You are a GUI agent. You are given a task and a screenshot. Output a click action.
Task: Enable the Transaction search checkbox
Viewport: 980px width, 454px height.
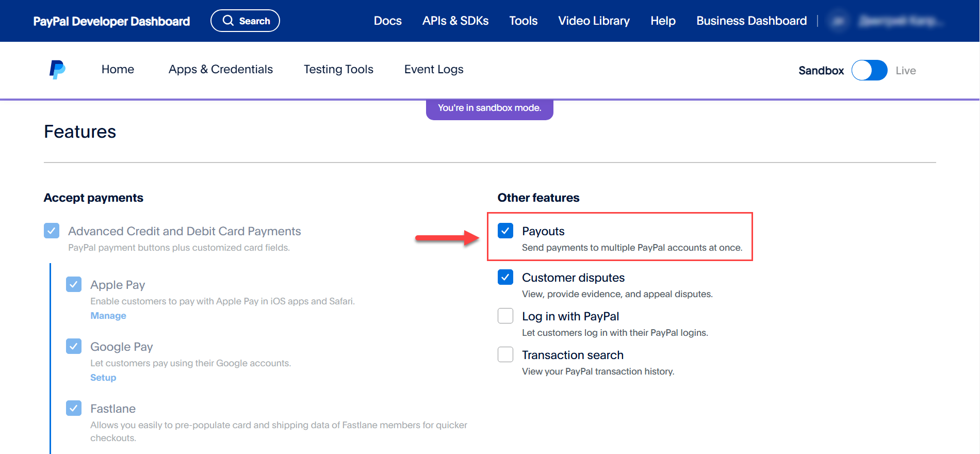tap(505, 354)
